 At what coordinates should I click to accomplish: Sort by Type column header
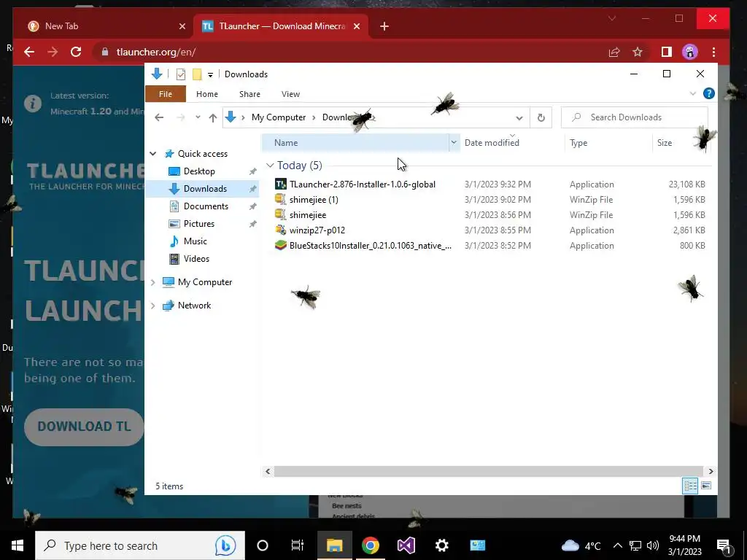point(608,142)
